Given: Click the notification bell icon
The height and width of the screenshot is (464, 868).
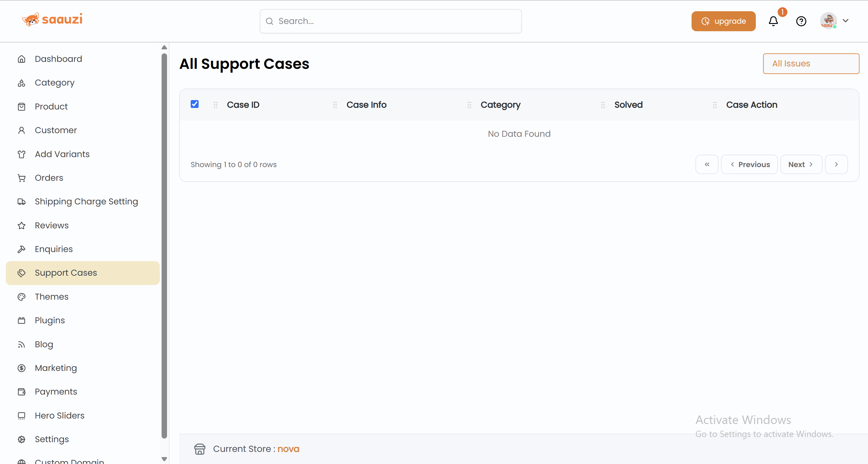Looking at the screenshot, I should coord(773,21).
